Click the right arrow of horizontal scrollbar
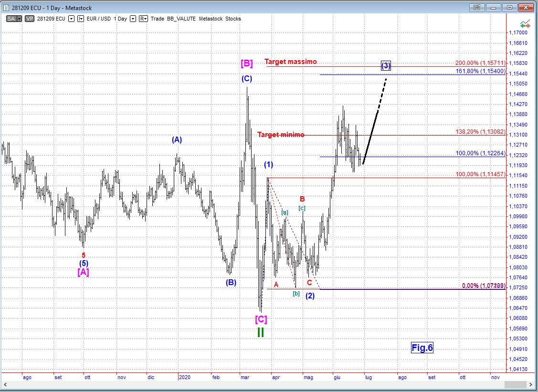The image size is (538, 392). [x=529, y=384]
